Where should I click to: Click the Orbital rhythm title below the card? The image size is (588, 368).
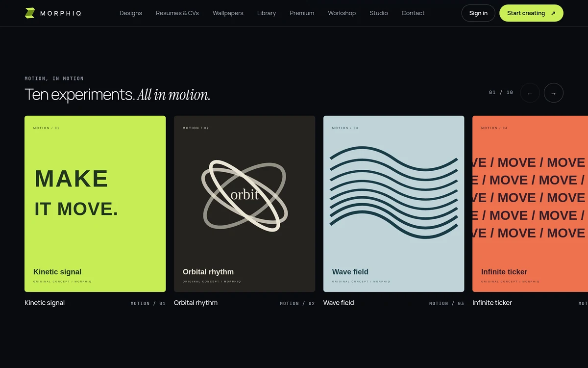tap(196, 303)
